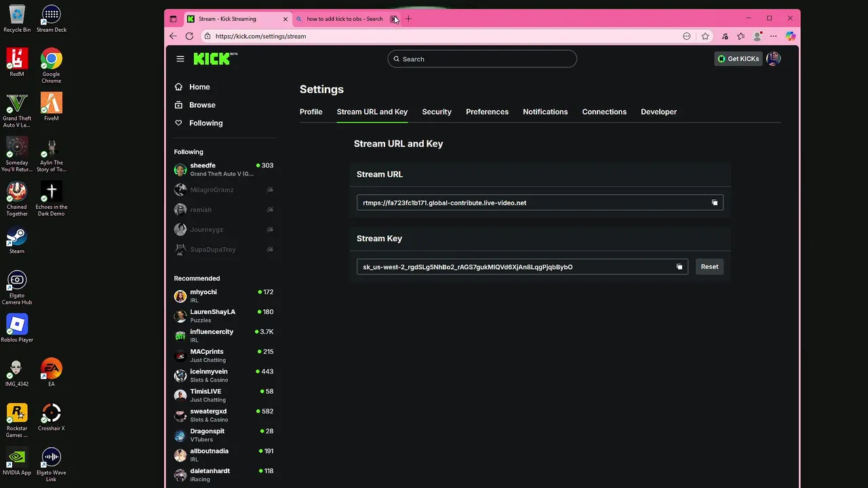The height and width of the screenshot is (488, 868).
Task: Open the Developer settings tab
Action: [658, 112]
